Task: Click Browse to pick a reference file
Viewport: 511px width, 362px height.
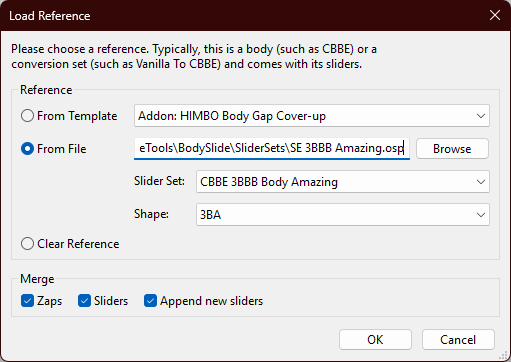Action: pos(452,149)
